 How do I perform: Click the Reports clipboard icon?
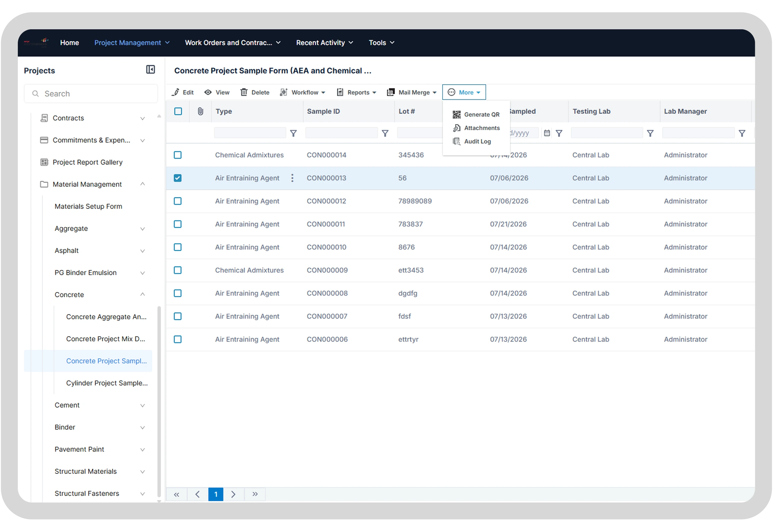[340, 92]
